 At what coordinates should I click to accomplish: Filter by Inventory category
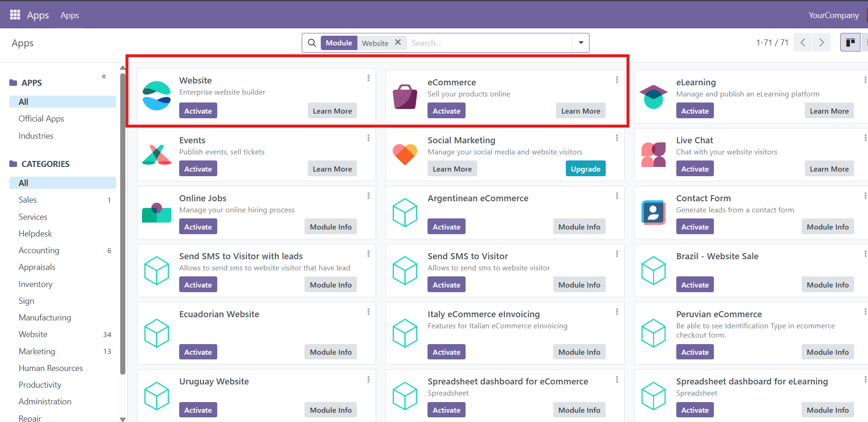pyautogui.click(x=63, y=284)
